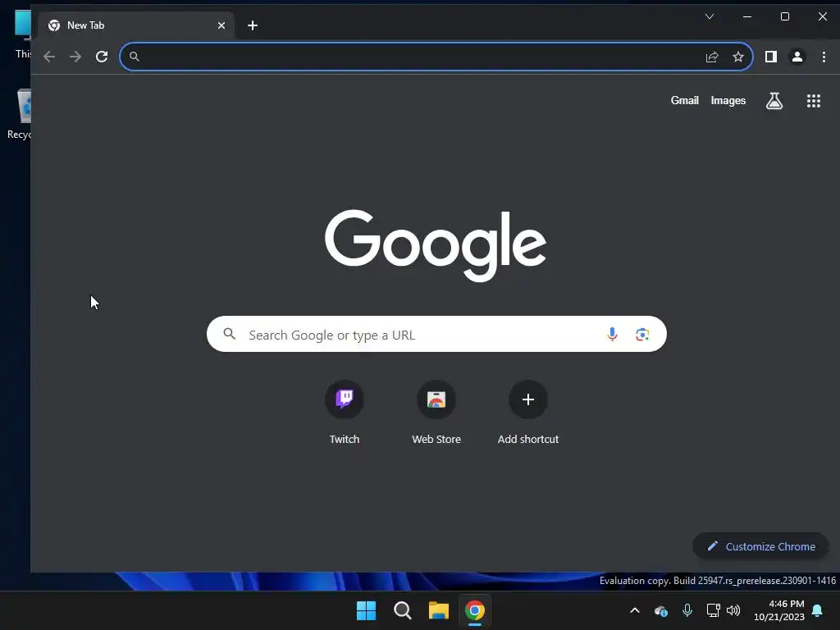
Task: Close the New Tab tab
Action: click(x=221, y=25)
